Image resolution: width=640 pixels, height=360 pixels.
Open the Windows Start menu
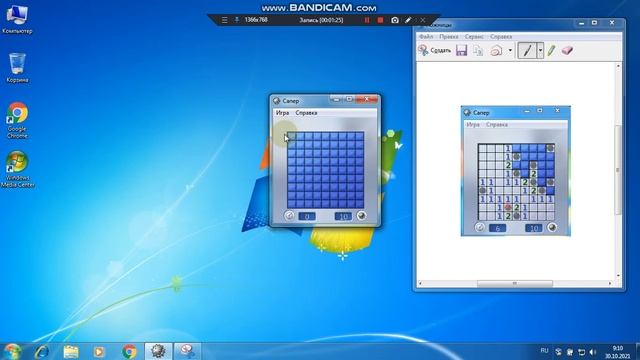pos(12,351)
